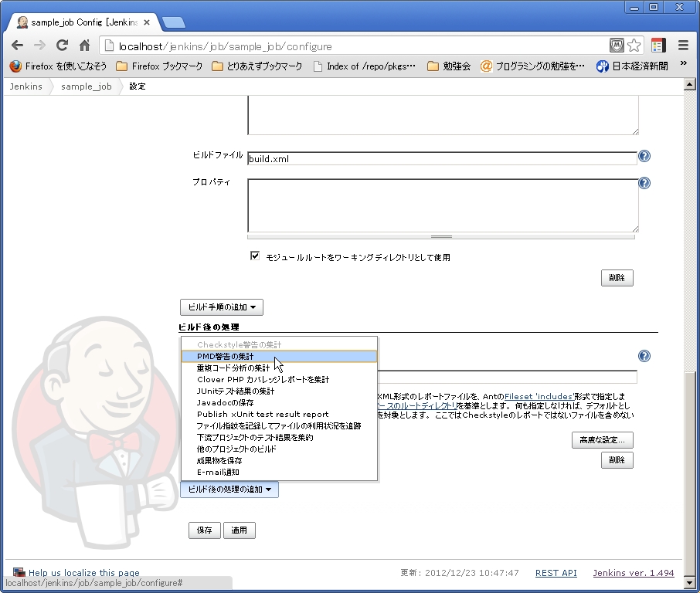Delete the Checkstyle post-build action with 削除
The height and width of the screenshot is (593, 700).
coord(617,460)
